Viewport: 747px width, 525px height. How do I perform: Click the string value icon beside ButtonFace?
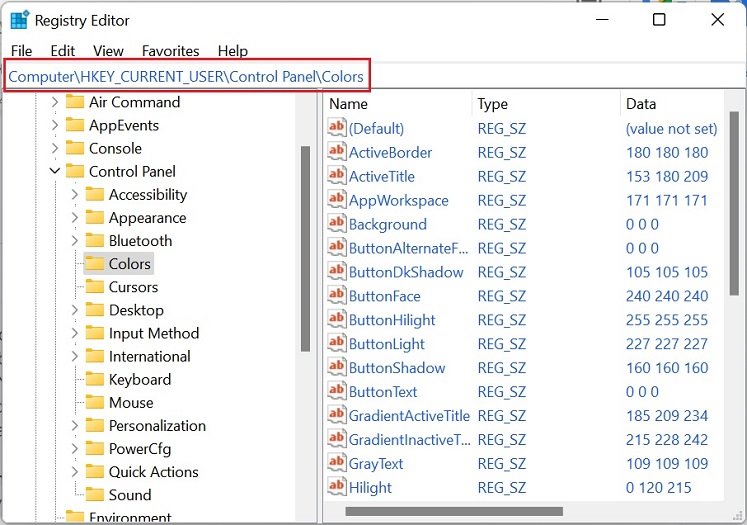[337, 297]
